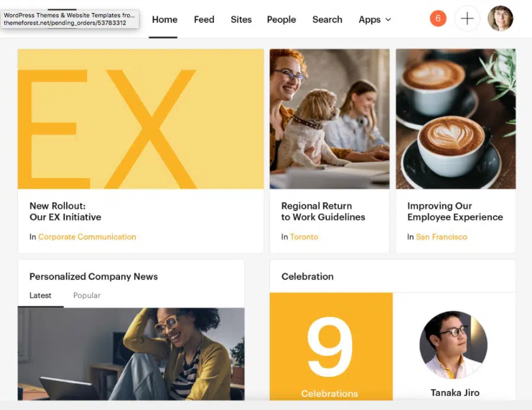Click the plus create button
Image resolution: width=532 pixels, height=410 pixels.
[x=467, y=19]
